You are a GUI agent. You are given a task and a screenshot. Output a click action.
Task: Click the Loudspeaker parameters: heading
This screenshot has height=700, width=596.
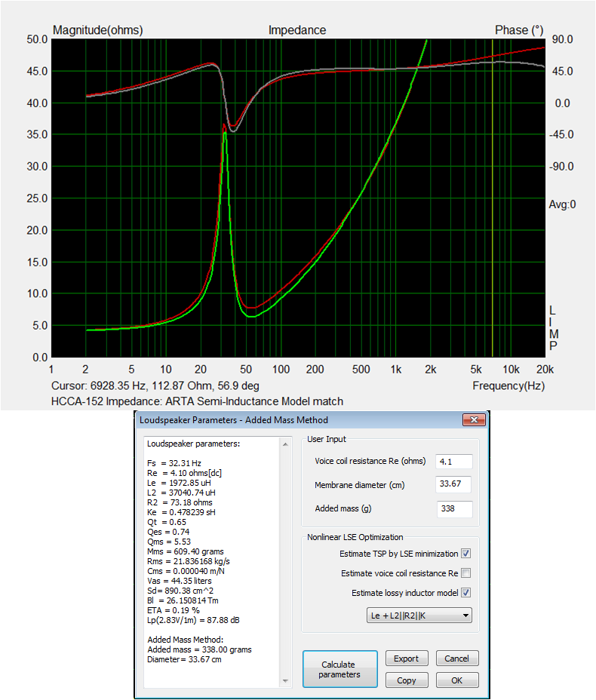pyautogui.click(x=193, y=444)
